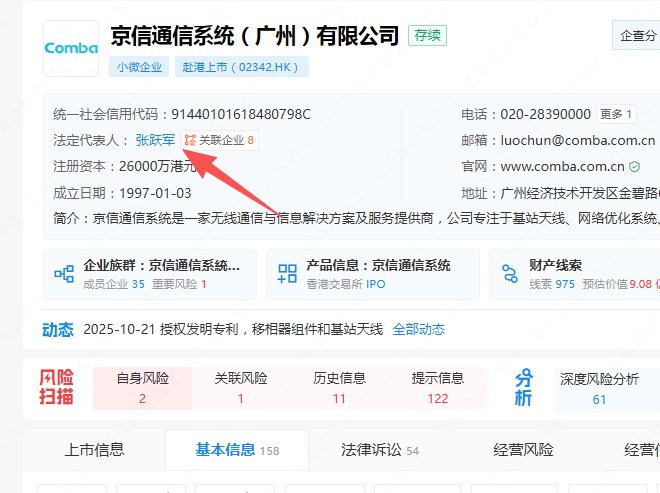Open 赴港上市 (02342.HK) tag

click(242, 67)
